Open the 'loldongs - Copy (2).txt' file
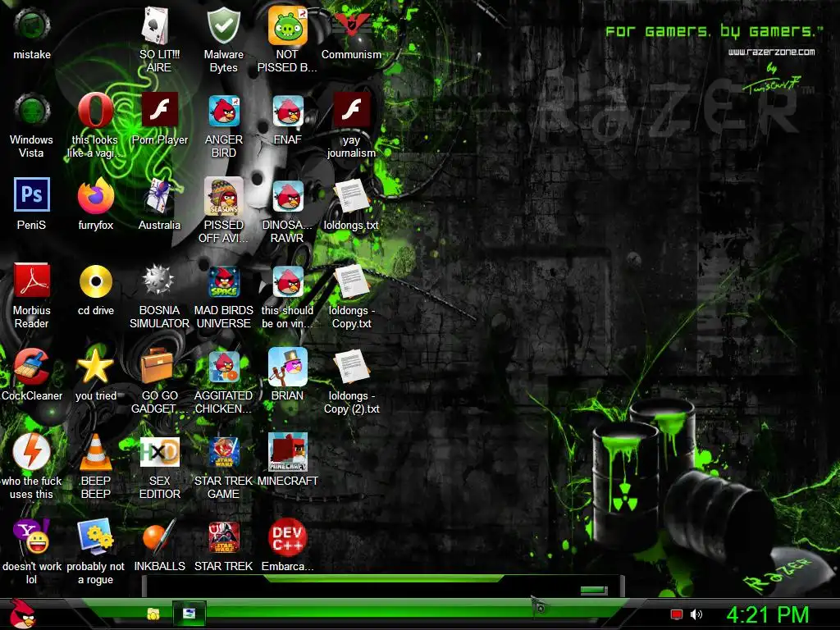 tap(351, 381)
